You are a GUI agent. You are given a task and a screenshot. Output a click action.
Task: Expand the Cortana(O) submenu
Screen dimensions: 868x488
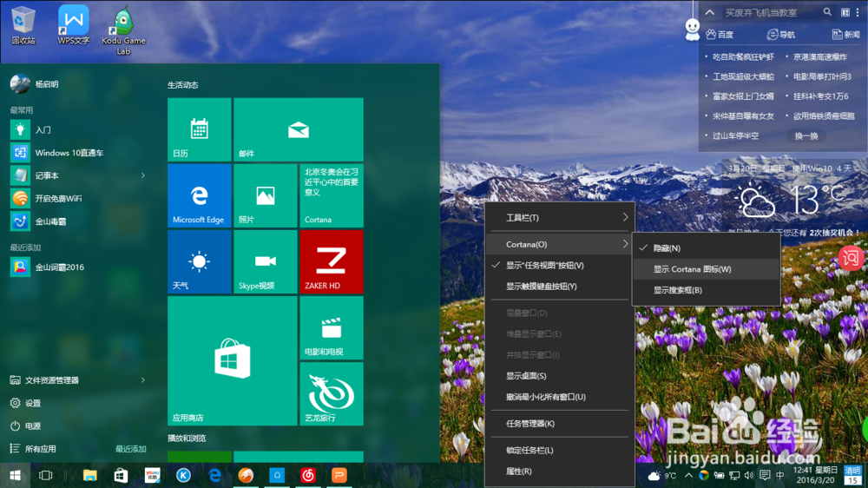[x=560, y=244]
